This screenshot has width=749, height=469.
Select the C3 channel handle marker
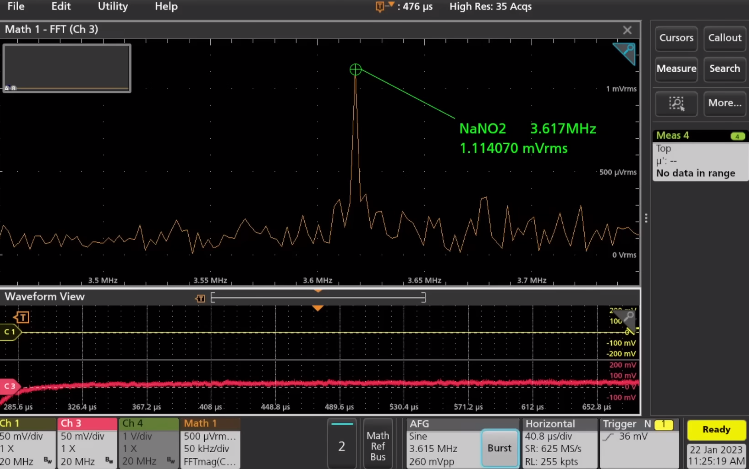click(10, 385)
